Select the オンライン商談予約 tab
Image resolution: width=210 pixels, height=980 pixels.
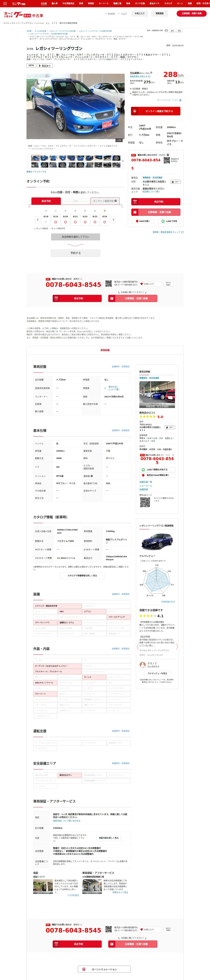coord(105,201)
